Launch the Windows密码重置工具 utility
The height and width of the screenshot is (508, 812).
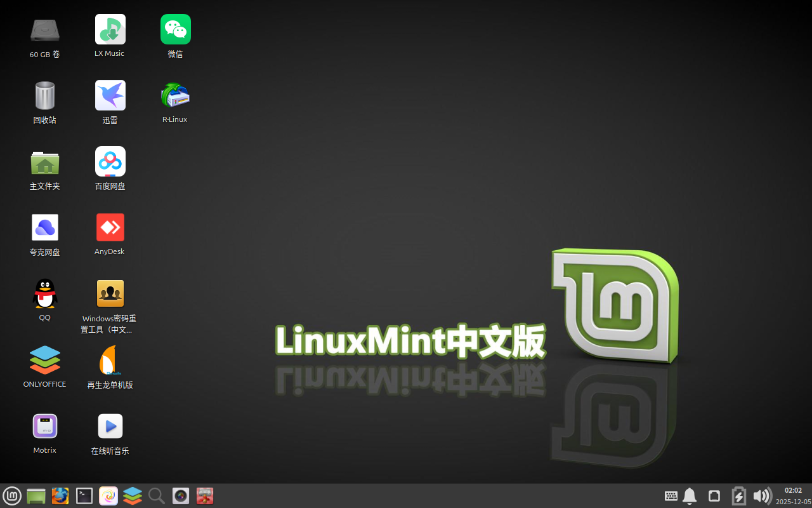coord(110,293)
